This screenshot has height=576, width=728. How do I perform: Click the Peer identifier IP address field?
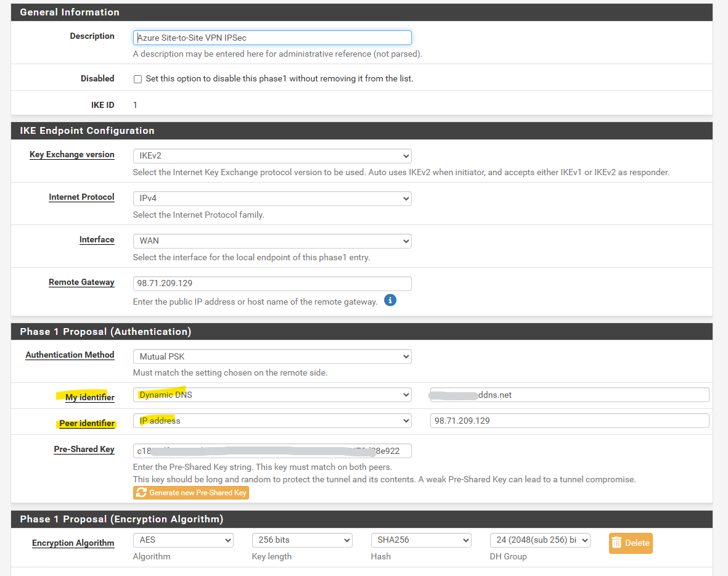point(569,421)
